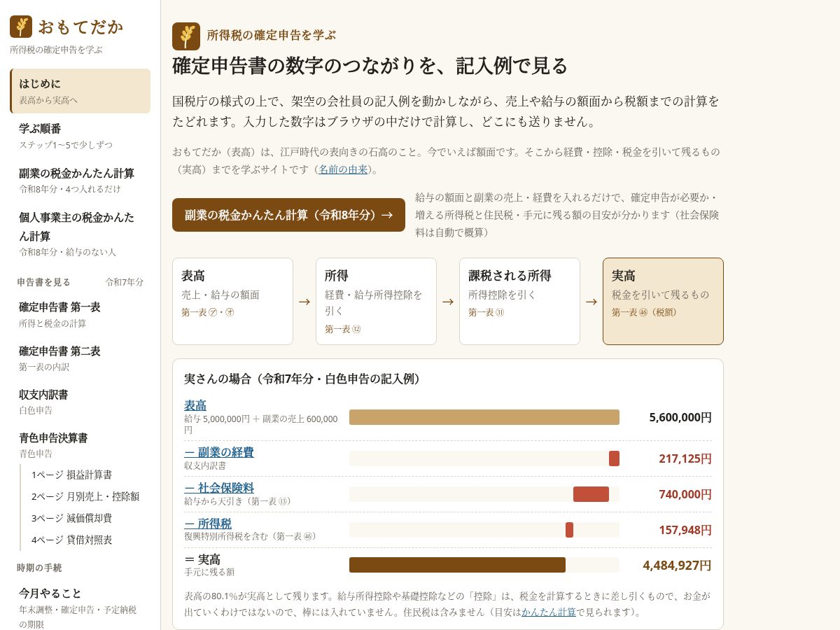840x630 pixels.
Task: Open 今月やること in sidebar
Action: (x=80, y=607)
